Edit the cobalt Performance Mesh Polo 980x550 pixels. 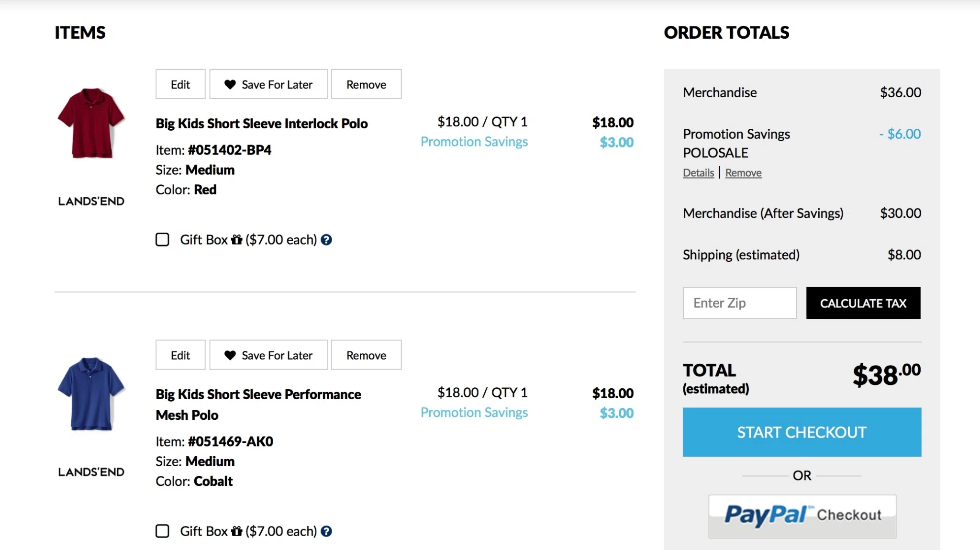click(180, 355)
